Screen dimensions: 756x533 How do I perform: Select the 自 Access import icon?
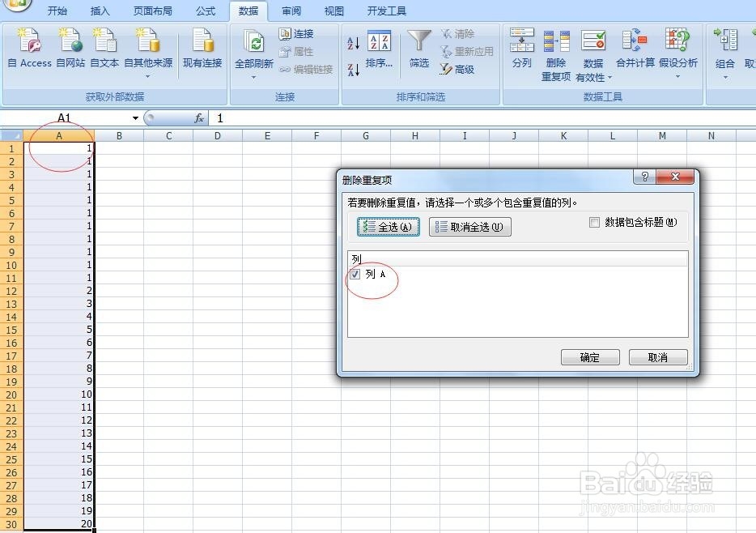pyautogui.click(x=28, y=46)
